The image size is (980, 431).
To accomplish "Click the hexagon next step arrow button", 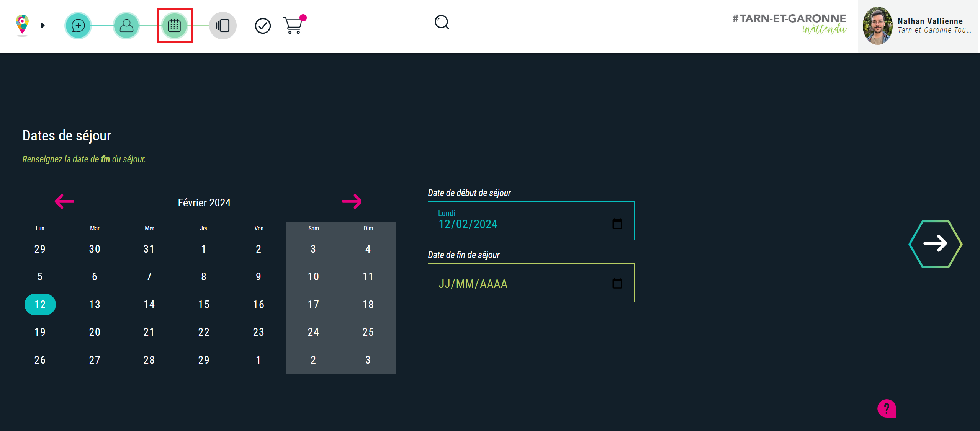I will pyautogui.click(x=935, y=244).
